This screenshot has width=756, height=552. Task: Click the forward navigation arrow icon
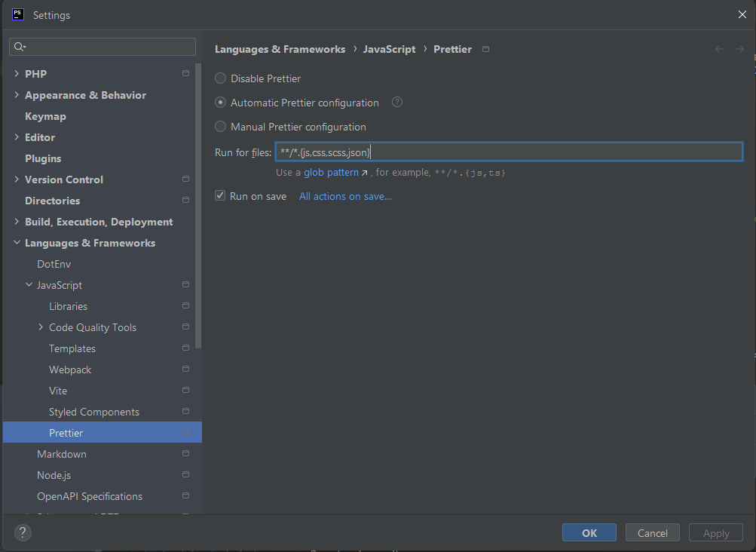tap(739, 49)
